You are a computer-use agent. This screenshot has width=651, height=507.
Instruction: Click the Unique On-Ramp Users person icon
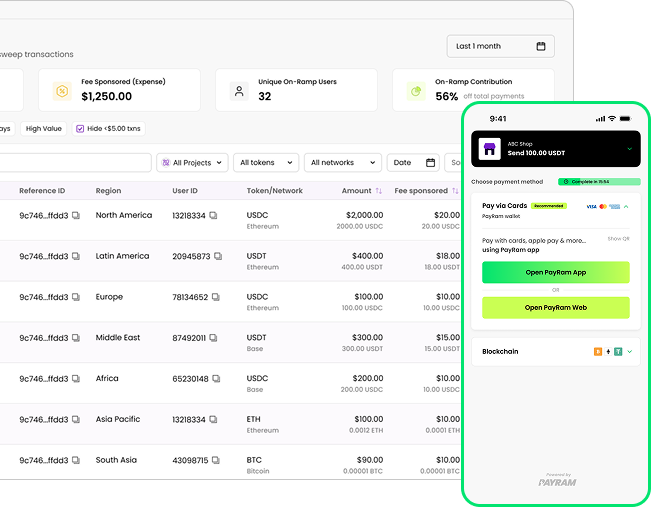[x=239, y=91]
